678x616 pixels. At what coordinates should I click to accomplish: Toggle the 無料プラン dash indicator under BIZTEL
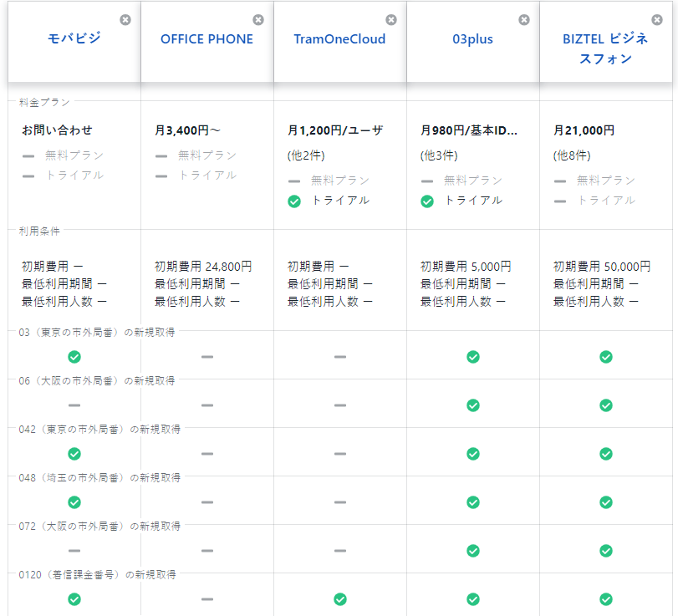coord(560,181)
